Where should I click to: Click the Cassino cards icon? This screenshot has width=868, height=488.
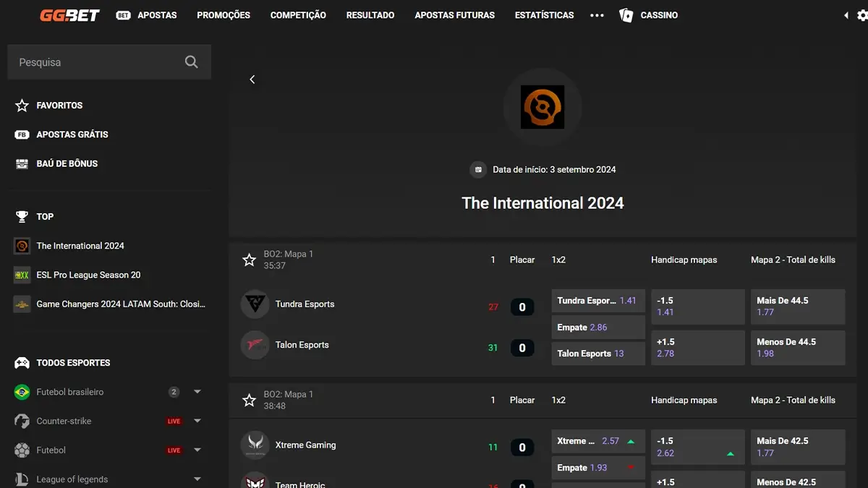click(x=626, y=15)
